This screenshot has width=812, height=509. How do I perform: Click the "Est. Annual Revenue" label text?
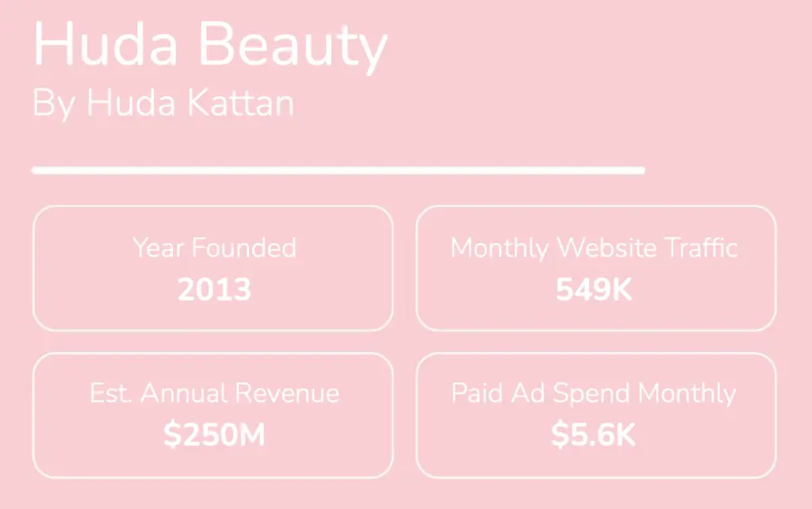[214, 393]
